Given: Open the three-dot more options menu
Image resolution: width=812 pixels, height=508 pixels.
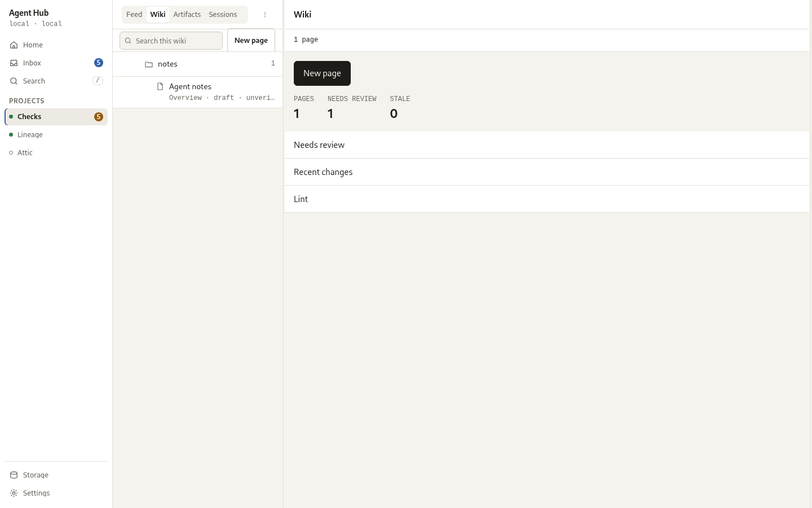Looking at the screenshot, I should pyautogui.click(x=265, y=15).
